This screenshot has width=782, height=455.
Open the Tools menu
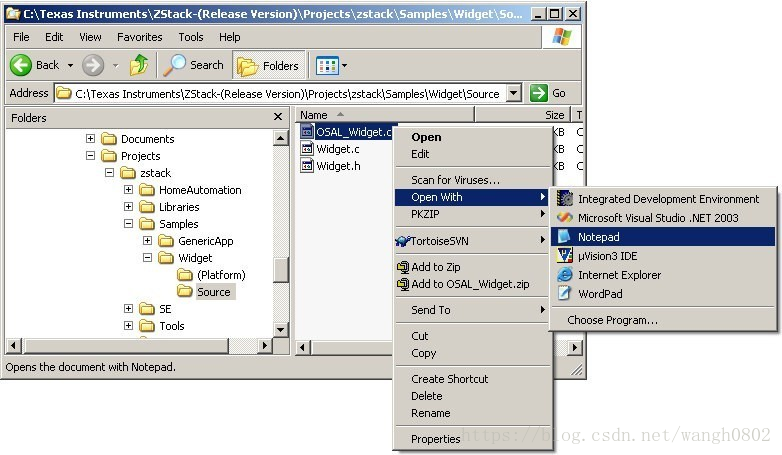click(191, 37)
